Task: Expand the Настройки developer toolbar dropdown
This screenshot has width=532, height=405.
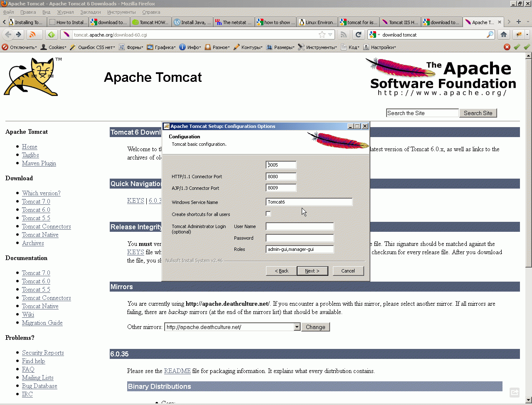Action: tap(379, 47)
